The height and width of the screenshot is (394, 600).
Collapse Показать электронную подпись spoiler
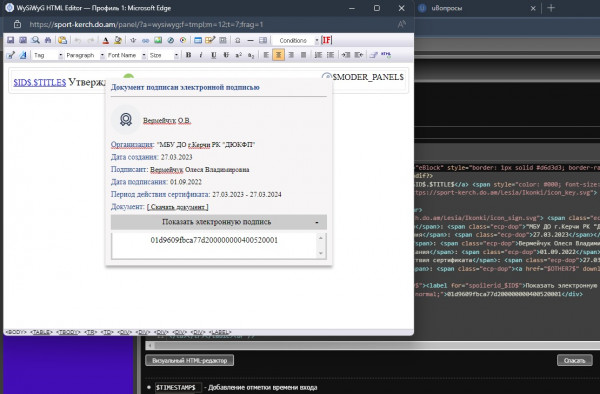pos(219,222)
